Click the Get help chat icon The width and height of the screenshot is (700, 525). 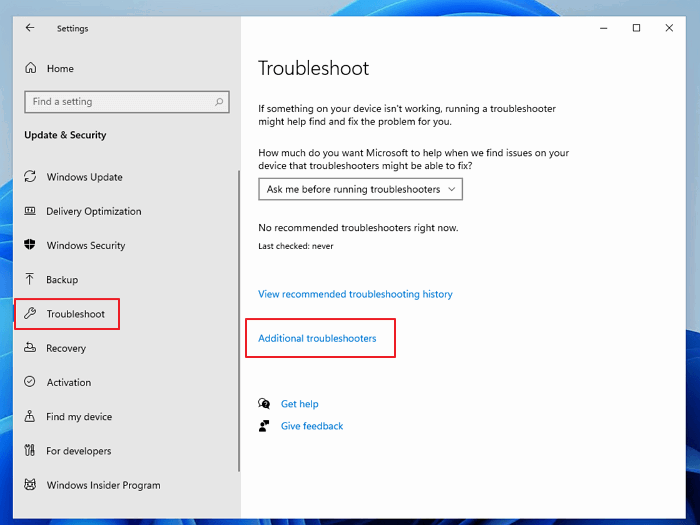click(x=264, y=404)
